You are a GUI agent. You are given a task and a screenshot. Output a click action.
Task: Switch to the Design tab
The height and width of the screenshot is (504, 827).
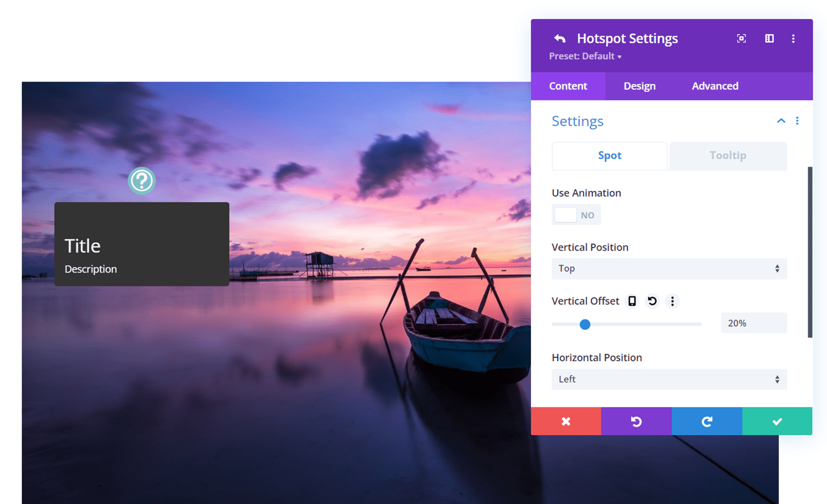pyautogui.click(x=639, y=86)
